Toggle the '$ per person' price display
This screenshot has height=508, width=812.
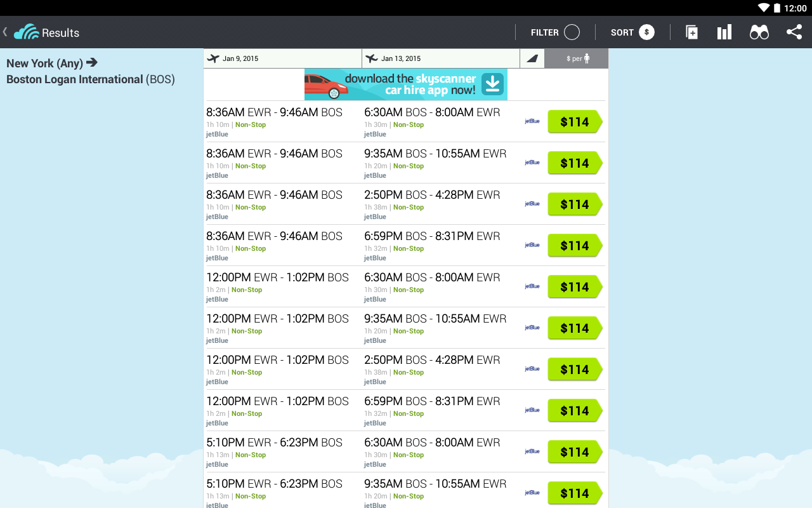point(576,58)
